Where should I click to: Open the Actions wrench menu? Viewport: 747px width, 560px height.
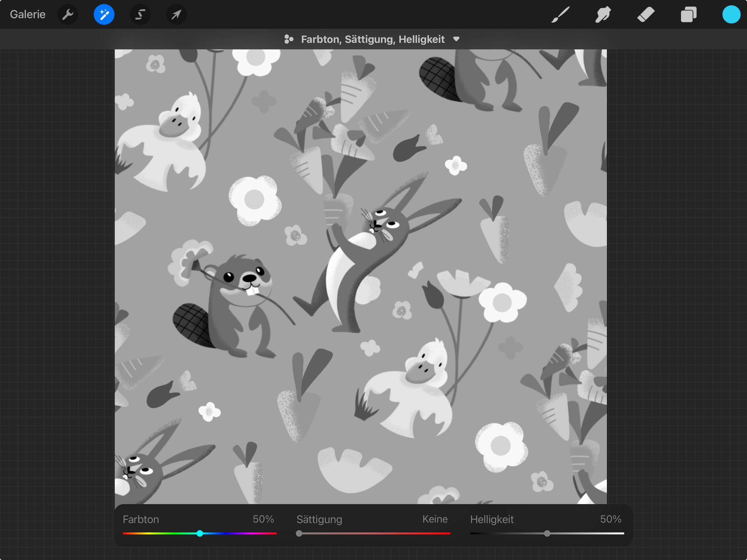point(68,15)
